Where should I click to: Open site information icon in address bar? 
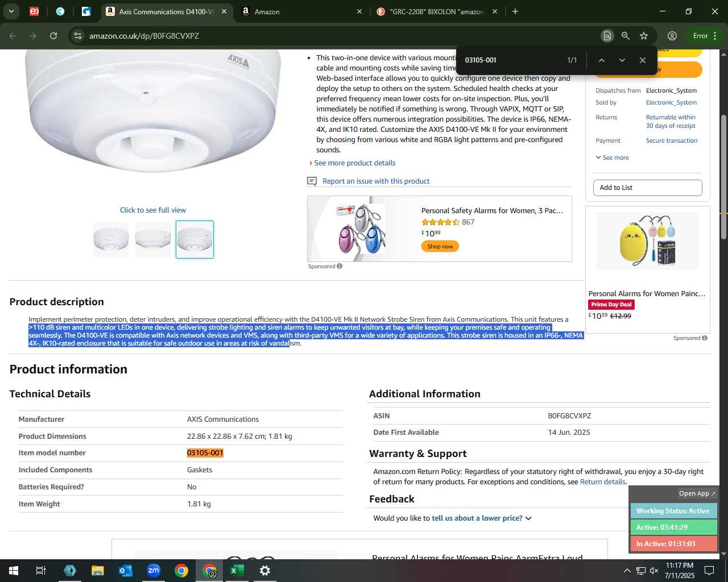click(78, 36)
